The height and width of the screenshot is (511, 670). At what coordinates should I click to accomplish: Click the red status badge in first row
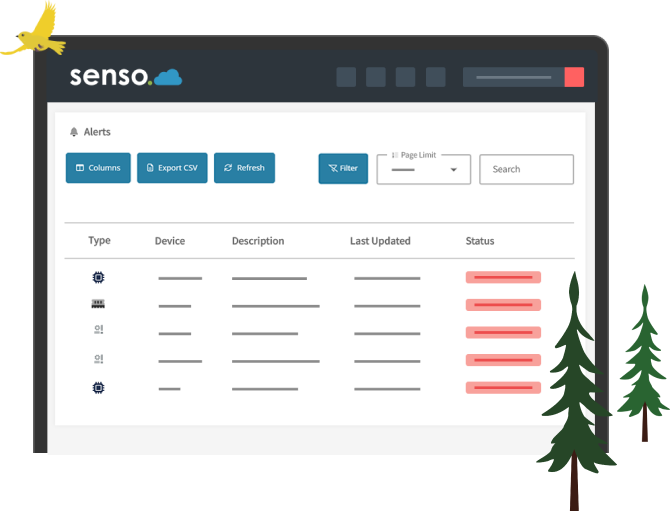pyautogui.click(x=503, y=277)
